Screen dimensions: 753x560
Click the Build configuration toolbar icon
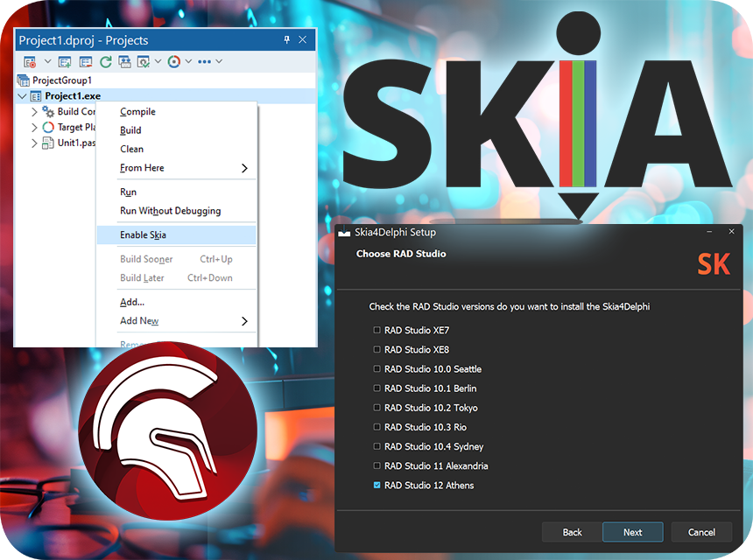[143, 61]
